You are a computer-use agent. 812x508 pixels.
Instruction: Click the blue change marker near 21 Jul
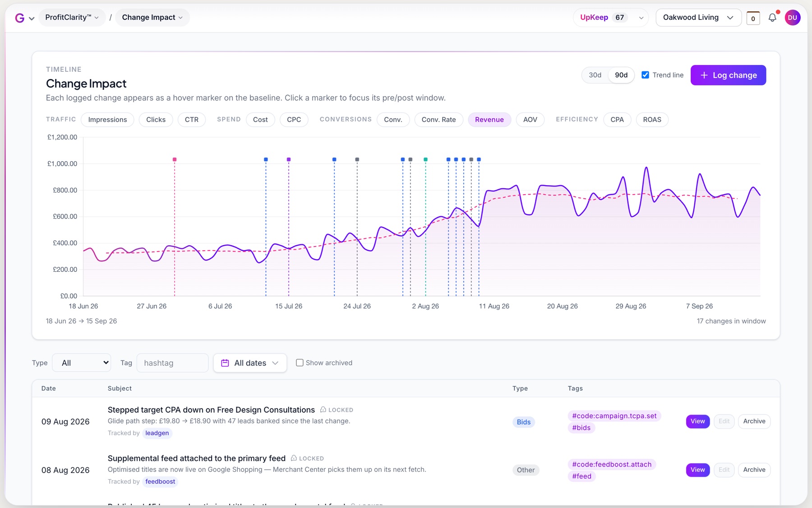334,159
